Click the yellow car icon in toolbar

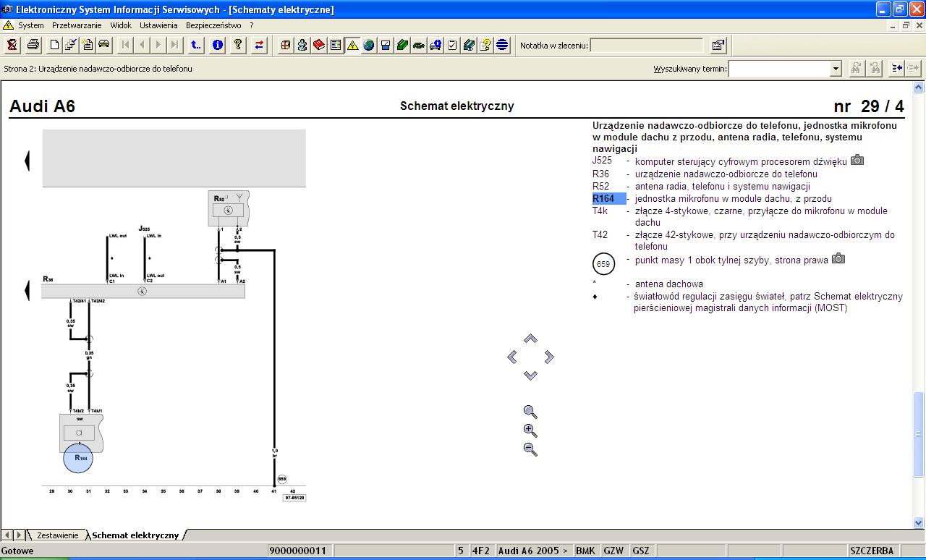104,45
